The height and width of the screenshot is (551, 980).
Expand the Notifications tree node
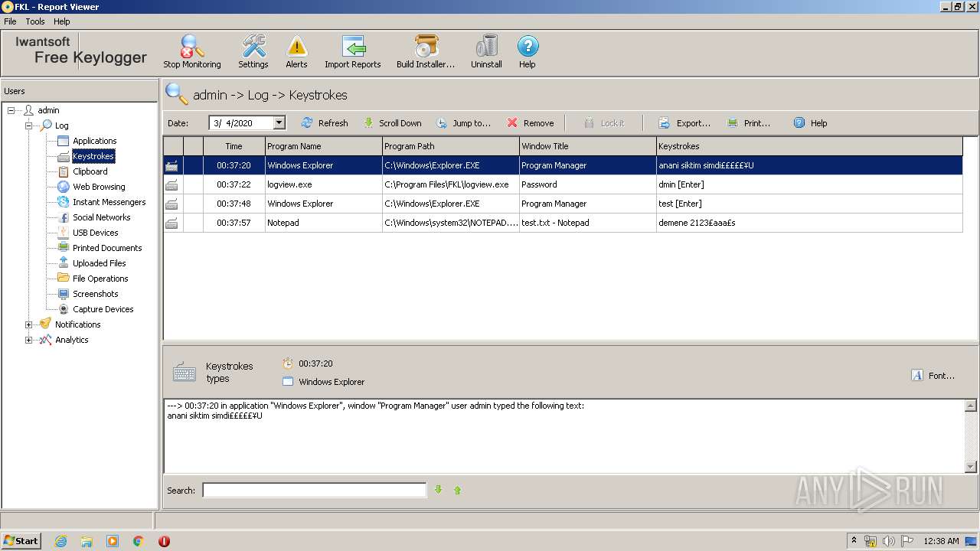pyautogui.click(x=29, y=324)
